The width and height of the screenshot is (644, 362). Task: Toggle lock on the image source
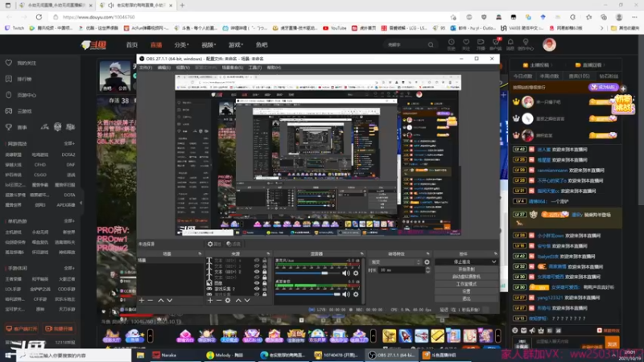(265, 283)
